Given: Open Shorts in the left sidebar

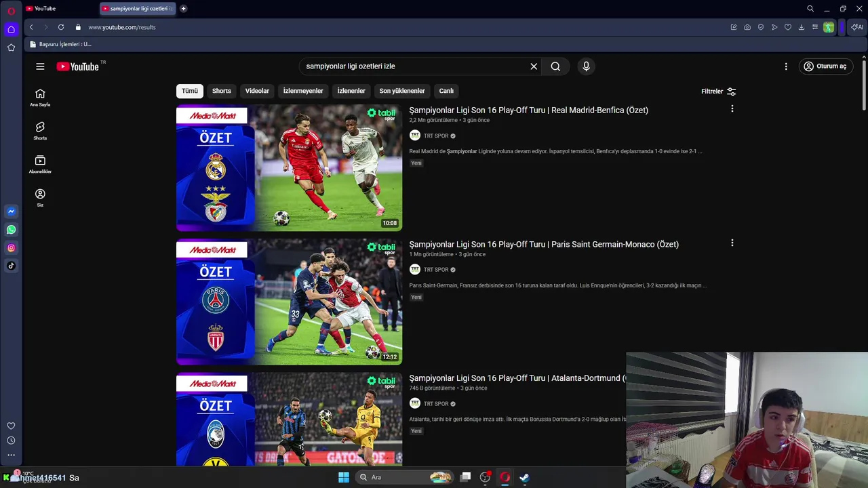Looking at the screenshot, I should click(40, 131).
